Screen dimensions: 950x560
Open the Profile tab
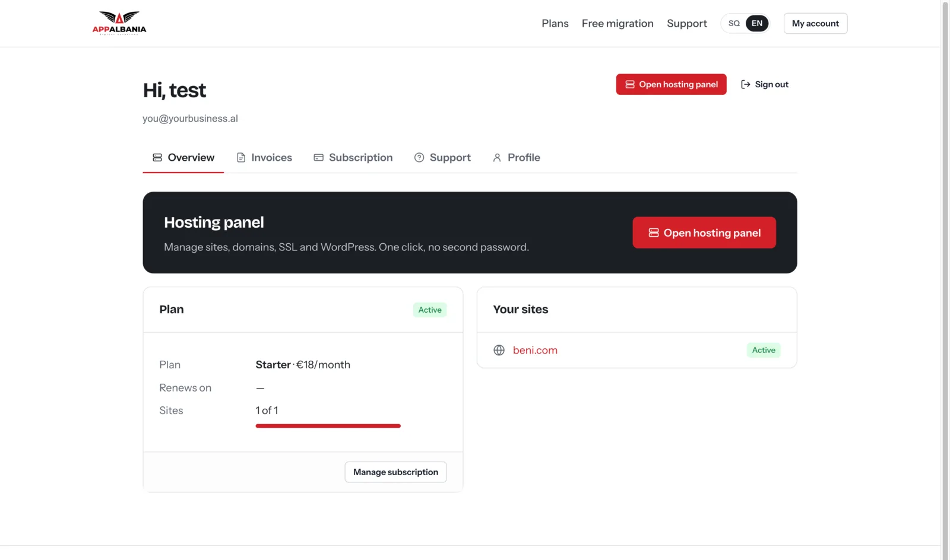[516, 157]
